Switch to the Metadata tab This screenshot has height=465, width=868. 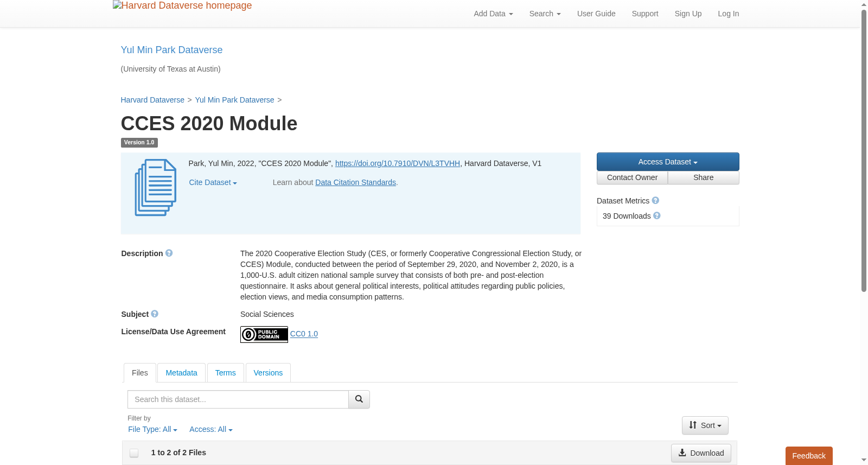click(181, 373)
